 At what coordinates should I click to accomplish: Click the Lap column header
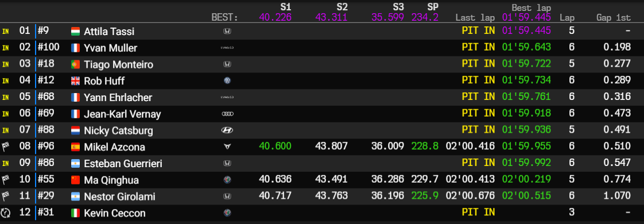[567, 18]
